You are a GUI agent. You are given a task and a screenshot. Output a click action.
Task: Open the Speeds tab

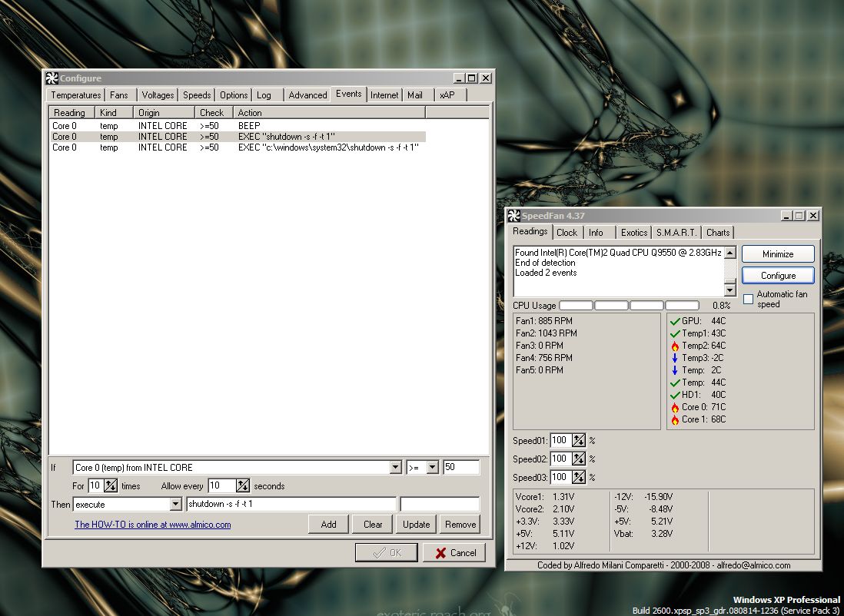[197, 95]
